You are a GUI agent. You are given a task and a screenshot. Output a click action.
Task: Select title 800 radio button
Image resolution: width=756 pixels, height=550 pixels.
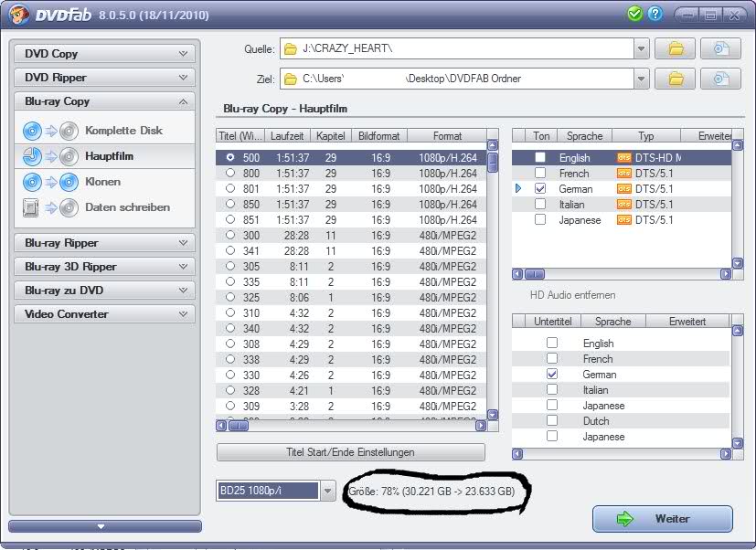(229, 173)
